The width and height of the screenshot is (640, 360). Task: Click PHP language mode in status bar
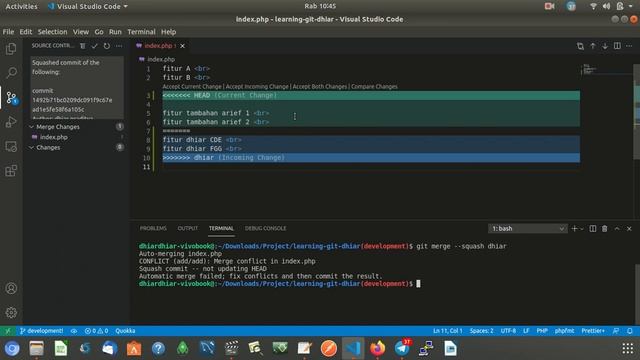[542, 331]
